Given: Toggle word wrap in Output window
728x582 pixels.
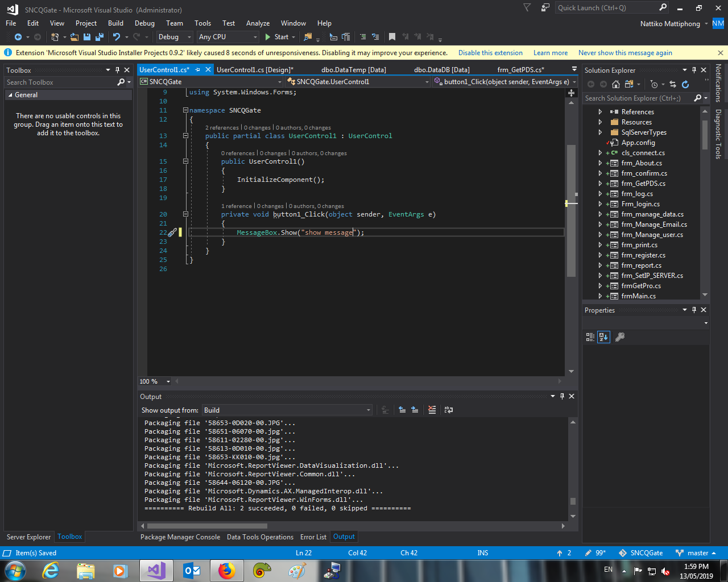Looking at the screenshot, I should 449,410.
